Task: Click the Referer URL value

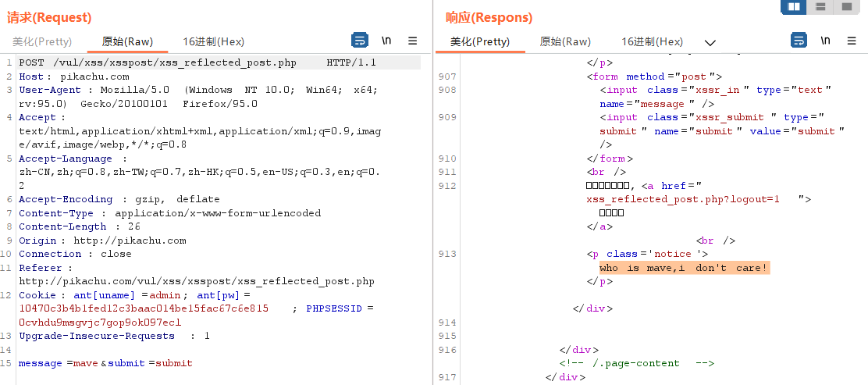Action: point(197,281)
